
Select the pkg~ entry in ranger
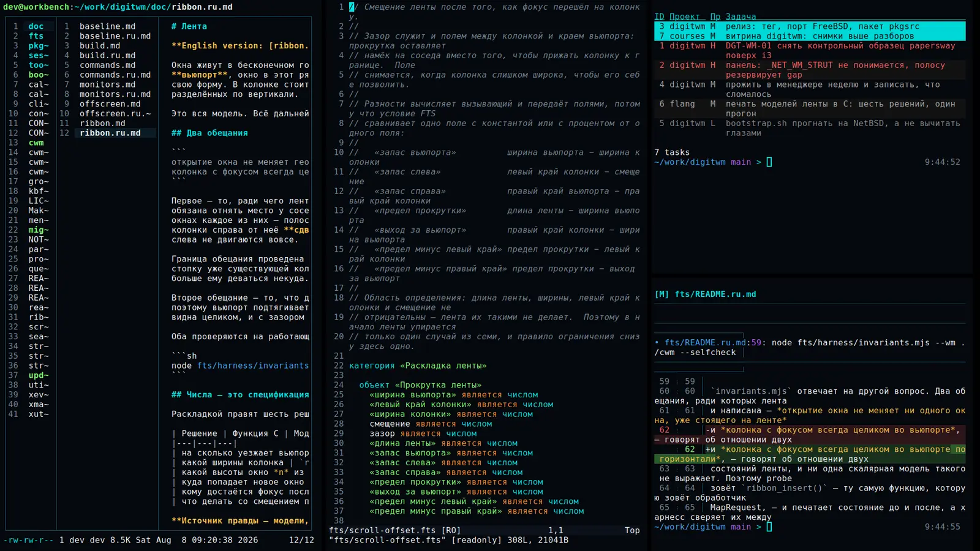pos(39,46)
